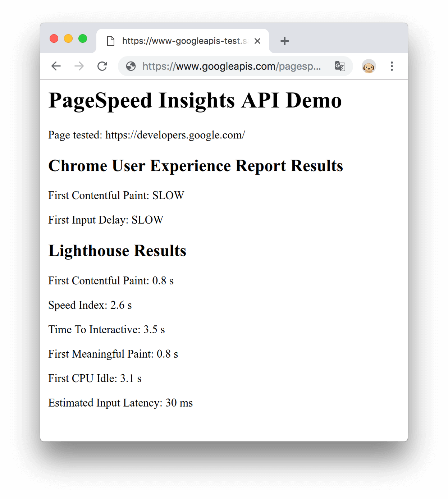The image size is (448, 499).
Task: Maximize the window with green button
Action: click(x=83, y=38)
